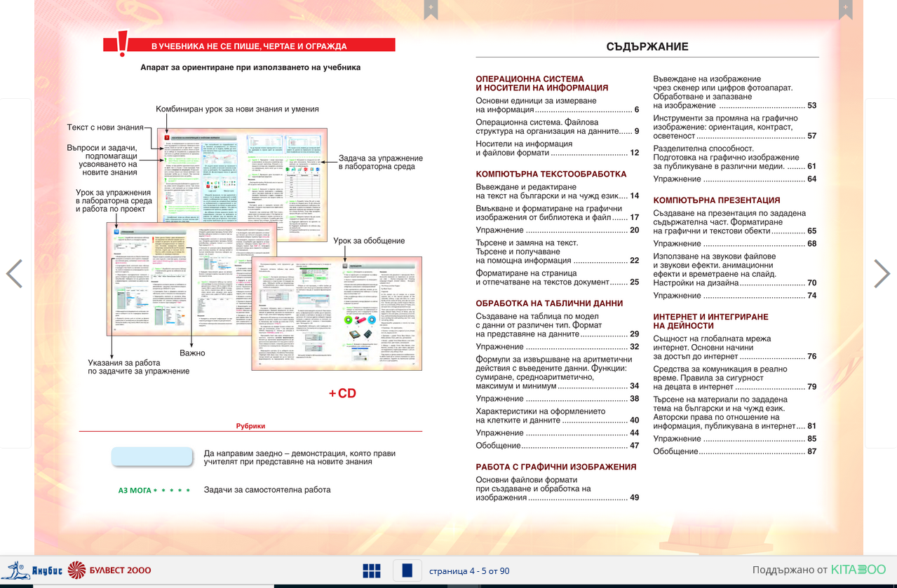Select the 'КОМПЮТЪРНА ТЕКСТООБРАБОТКА' section heading
The image size is (897, 588).
tap(551, 174)
